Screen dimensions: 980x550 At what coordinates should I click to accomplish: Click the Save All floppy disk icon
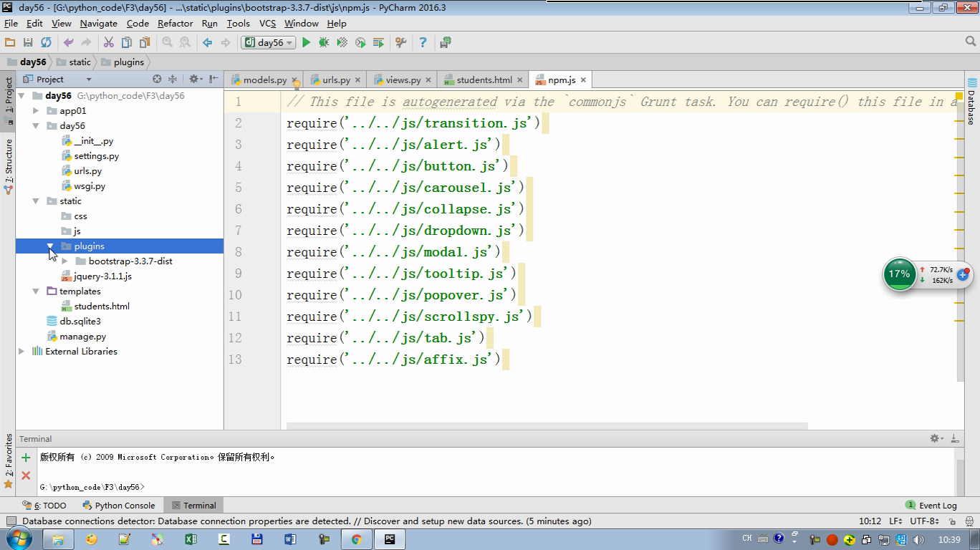pyautogui.click(x=28, y=43)
